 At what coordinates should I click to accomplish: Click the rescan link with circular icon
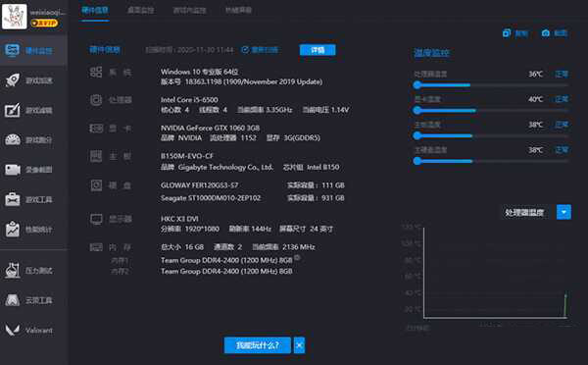(x=260, y=50)
